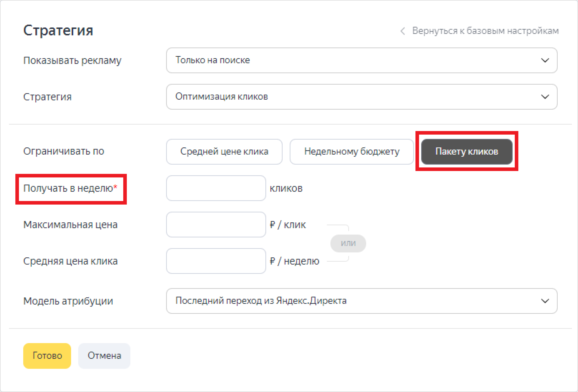
Task: Select the Пакету кликов option
Action: 467,151
